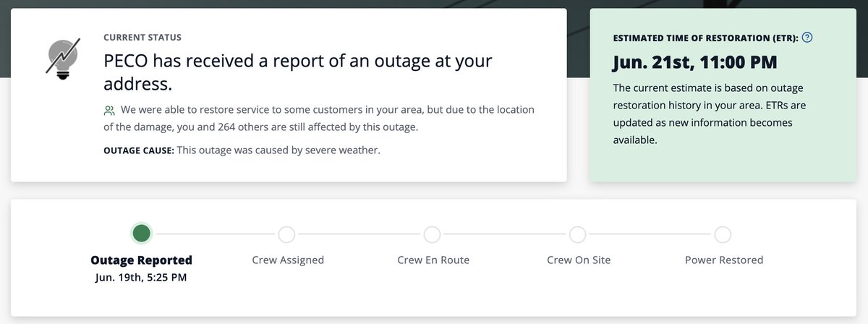The width and height of the screenshot is (868, 324).
Task: Select the Crew En Route progress marker
Action: tap(432, 234)
